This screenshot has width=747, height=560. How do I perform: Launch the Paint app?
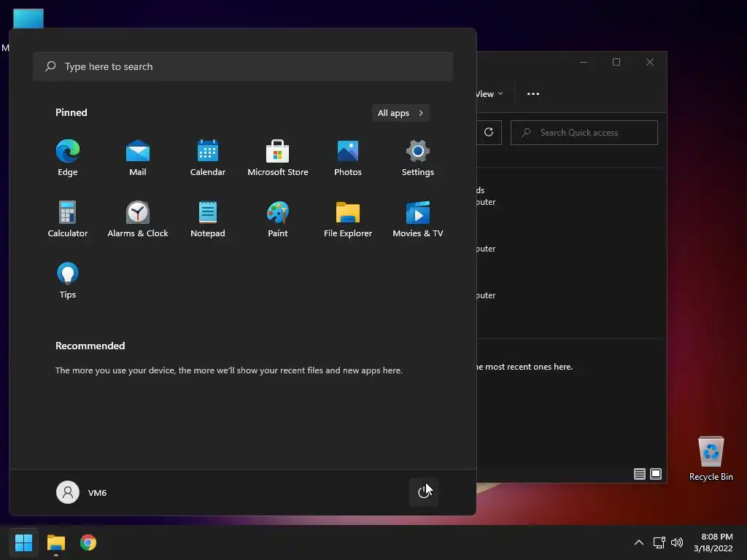click(x=278, y=219)
